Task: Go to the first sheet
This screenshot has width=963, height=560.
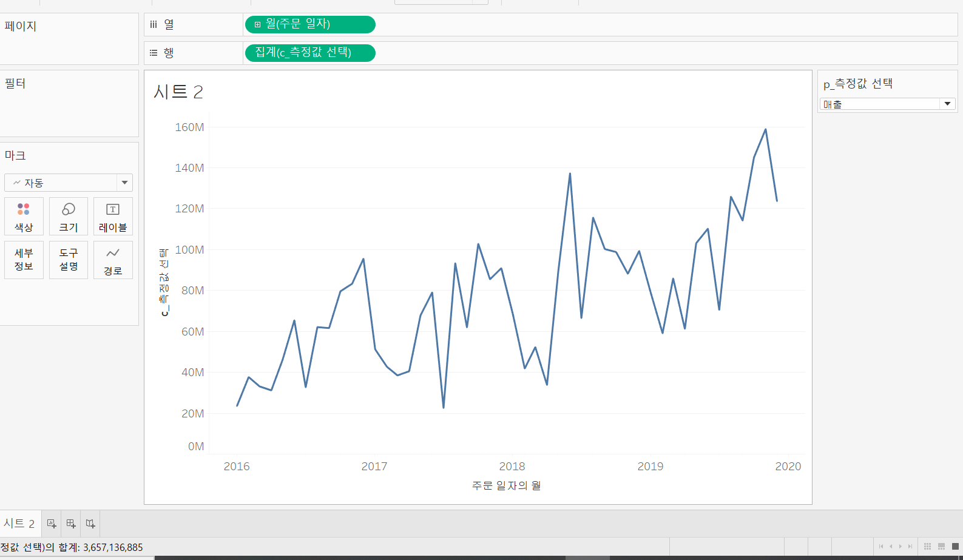Action: pos(881,547)
